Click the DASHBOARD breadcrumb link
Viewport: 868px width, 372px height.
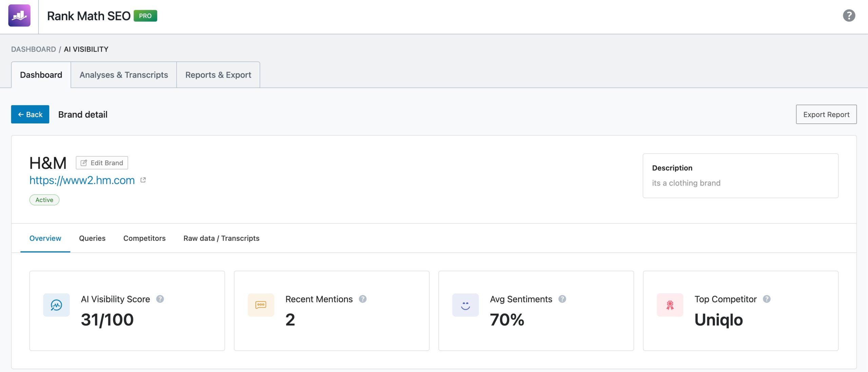tap(34, 49)
